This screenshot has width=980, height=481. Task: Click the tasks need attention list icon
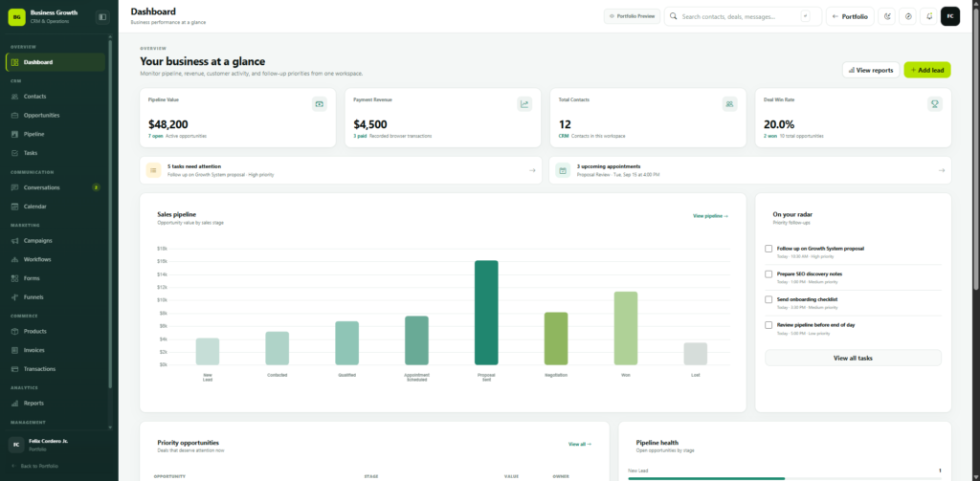pyautogui.click(x=153, y=170)
